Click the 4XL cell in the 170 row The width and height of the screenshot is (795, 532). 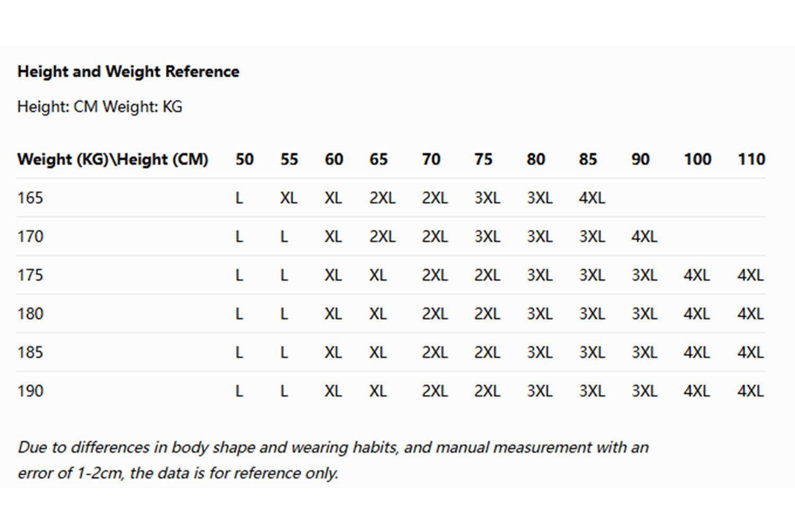pos(644,236)
